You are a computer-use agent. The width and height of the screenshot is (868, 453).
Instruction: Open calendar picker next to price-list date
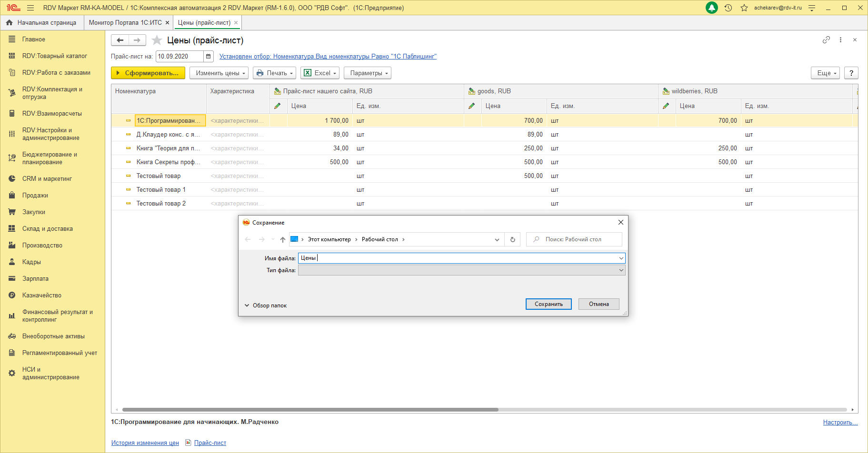pos(209,56)
